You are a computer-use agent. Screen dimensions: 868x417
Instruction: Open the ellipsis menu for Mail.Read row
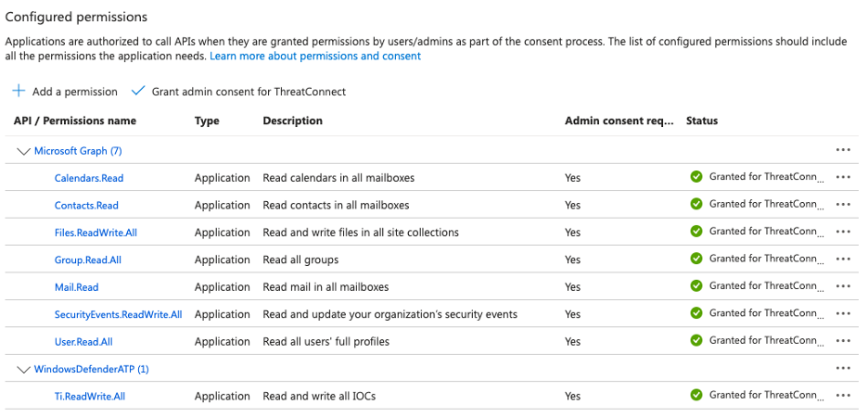point(843,286)
